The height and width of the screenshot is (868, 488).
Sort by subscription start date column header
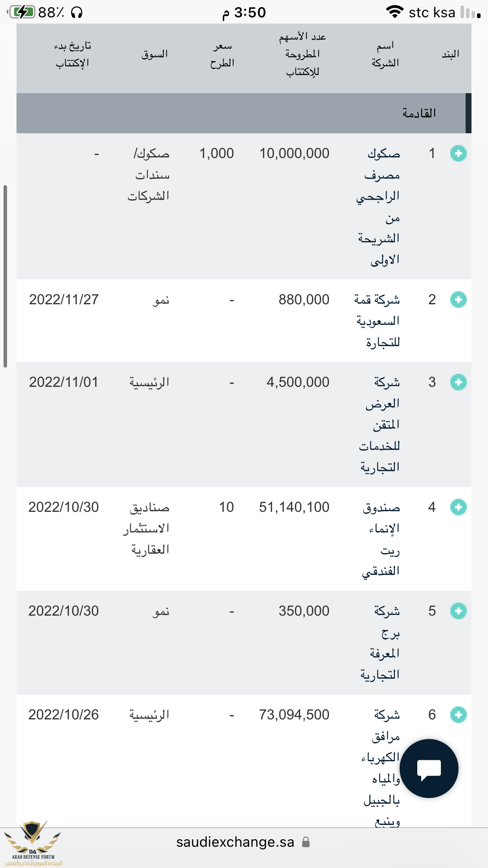click(73, 54)
